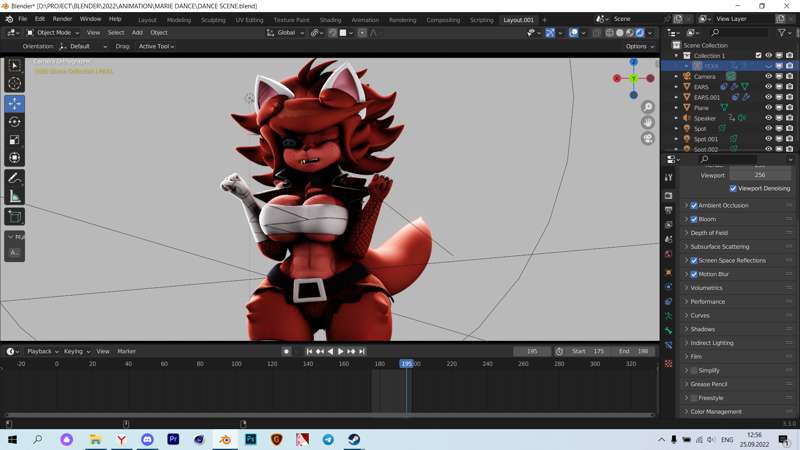Jump to the last frame of playback
The height and width of the screenshot is (450, 800).
[x=362, y=352]
